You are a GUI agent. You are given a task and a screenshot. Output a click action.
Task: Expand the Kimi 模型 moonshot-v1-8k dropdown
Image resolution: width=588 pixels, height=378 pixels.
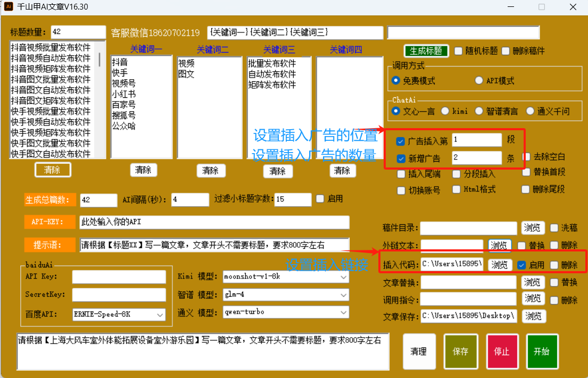point(285,277)
